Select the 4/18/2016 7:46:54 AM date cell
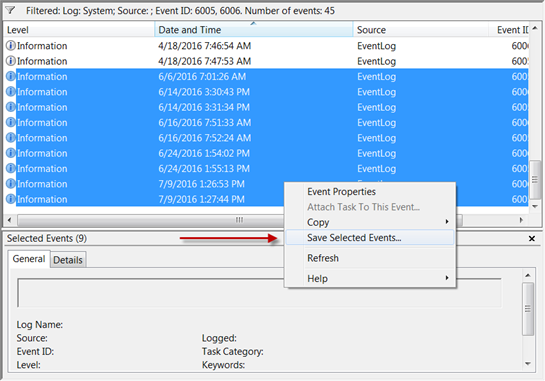The height and width of the screenshot is (381, 545). tap(204, 46)
